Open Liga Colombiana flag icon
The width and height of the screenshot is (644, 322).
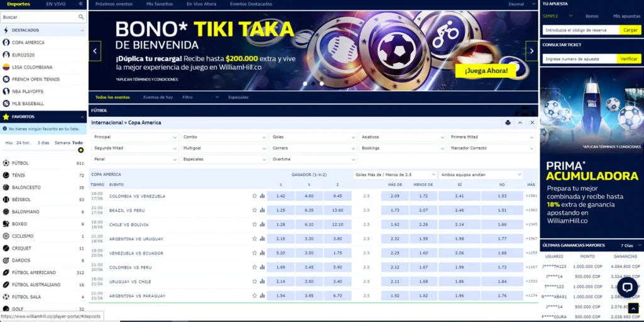6,67
